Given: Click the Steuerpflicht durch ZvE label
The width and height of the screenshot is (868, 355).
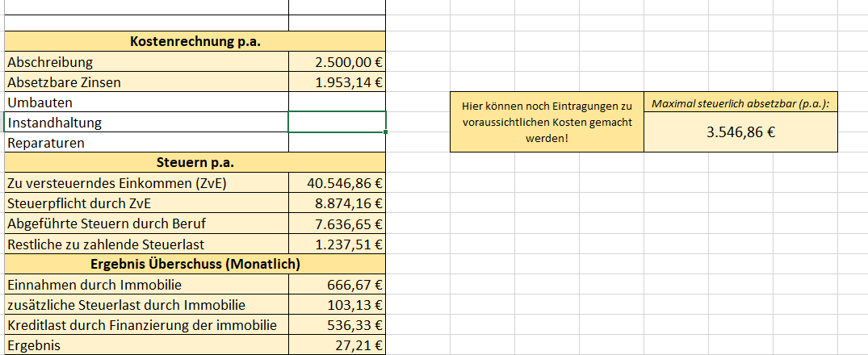Looking at the screenshot, I should pos(146,203).
